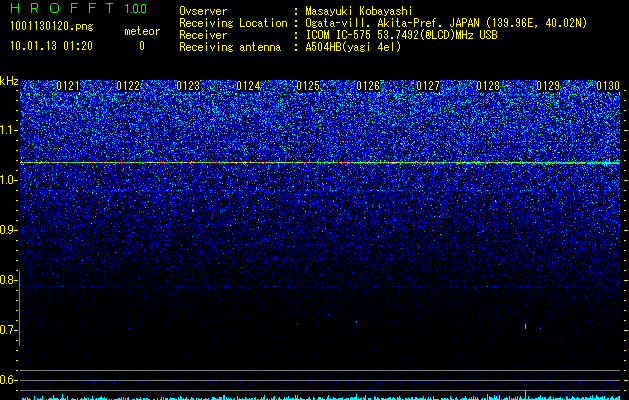Click the 1.0 kHz axis label
Viewport: 629px width, 400px height.
coord(8,180)
